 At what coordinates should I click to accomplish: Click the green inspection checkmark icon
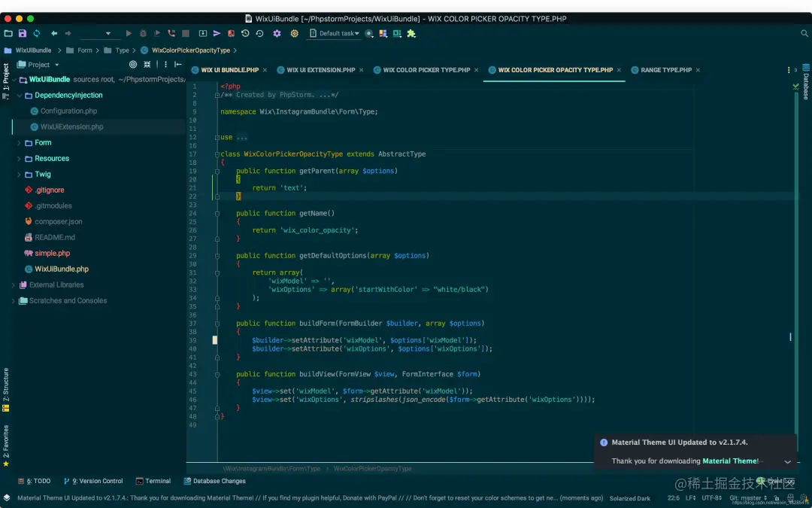796,87
